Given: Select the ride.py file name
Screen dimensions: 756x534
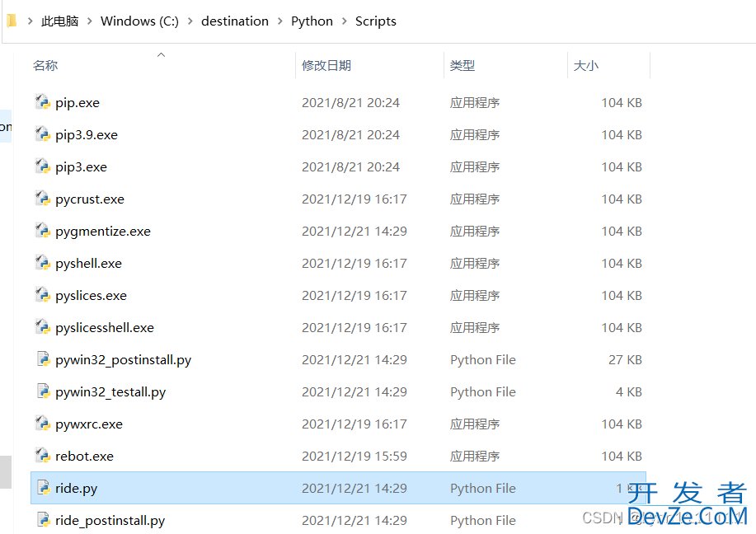Looking at the screenshot, I should click(x=76, y=489).
